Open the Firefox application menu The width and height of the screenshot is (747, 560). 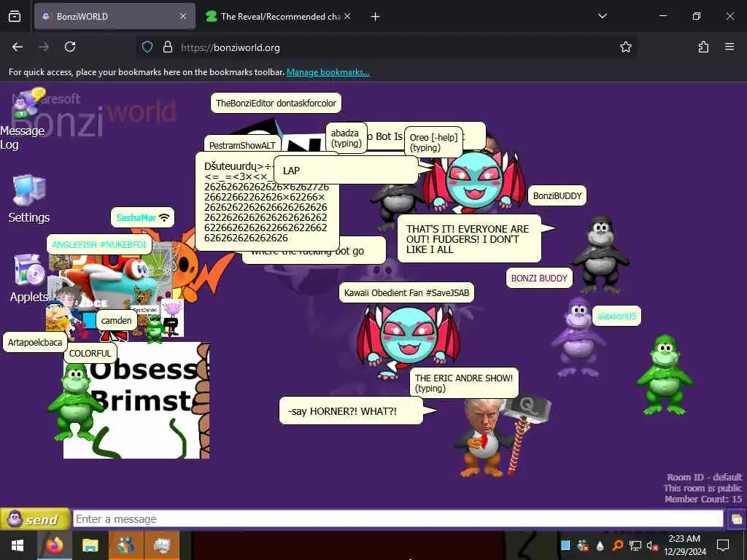729,47
